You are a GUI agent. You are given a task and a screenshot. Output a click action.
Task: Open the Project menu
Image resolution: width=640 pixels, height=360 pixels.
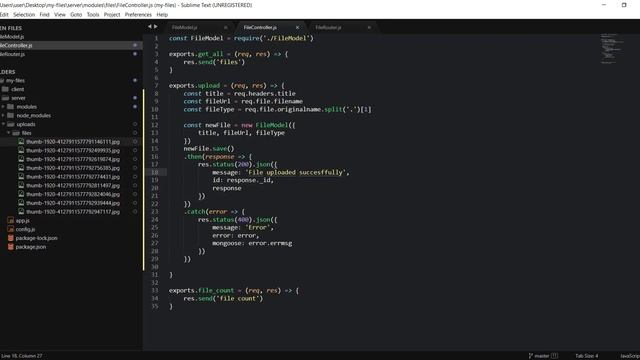click(112, 15)
